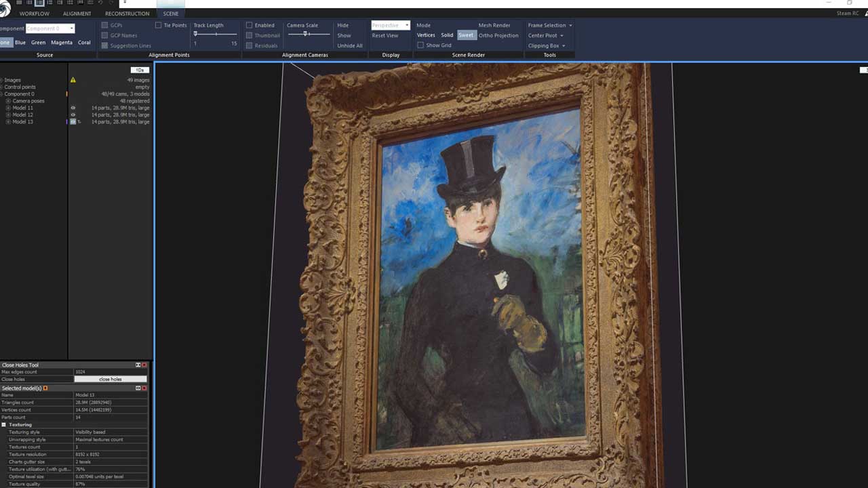This screenshot has height=488, width=868.
Task: Click the Mesh Render option
Action: (x=494, y=25)
